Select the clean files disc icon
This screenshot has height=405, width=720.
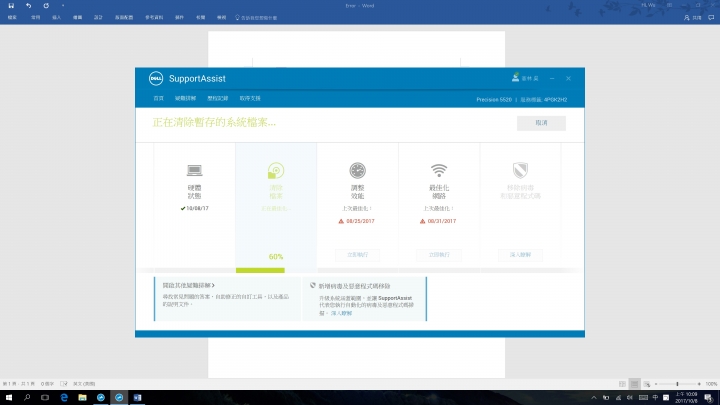276,170
